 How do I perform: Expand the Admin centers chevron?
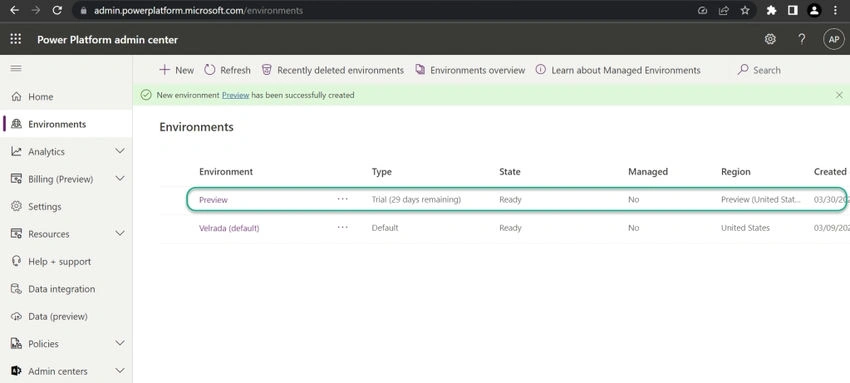coord(120,371)
